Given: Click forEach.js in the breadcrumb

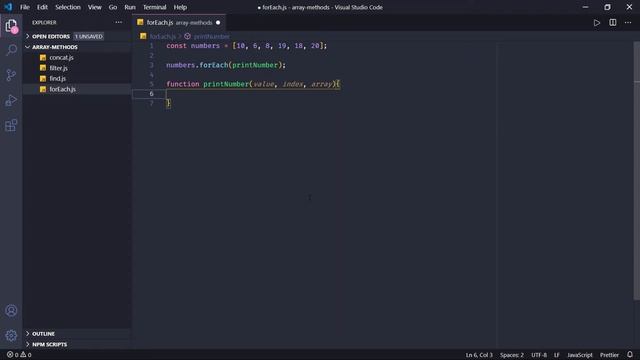Looking at the screenshot, I should pos(162,36).
